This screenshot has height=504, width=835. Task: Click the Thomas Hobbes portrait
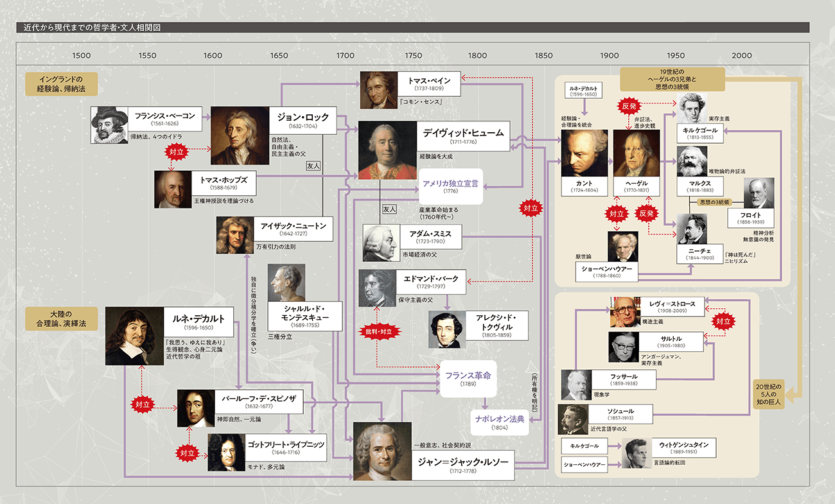tap(173, 189)
